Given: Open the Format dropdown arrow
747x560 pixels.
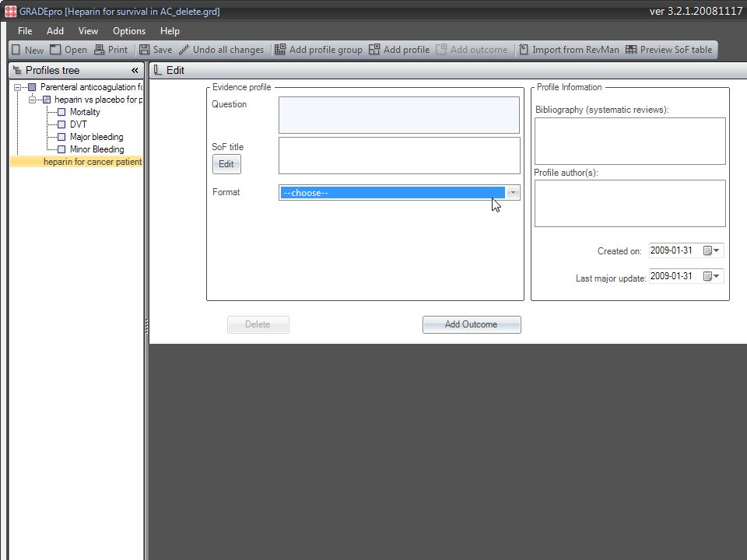Looking at the screenshot, I should (513, 193).
